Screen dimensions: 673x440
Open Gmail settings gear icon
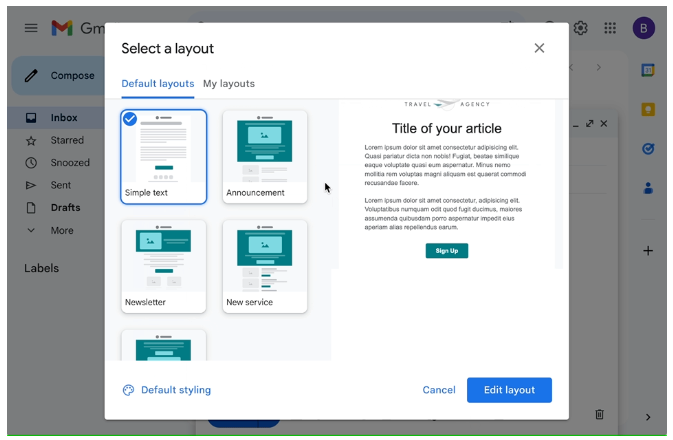(x=580, y=28)
